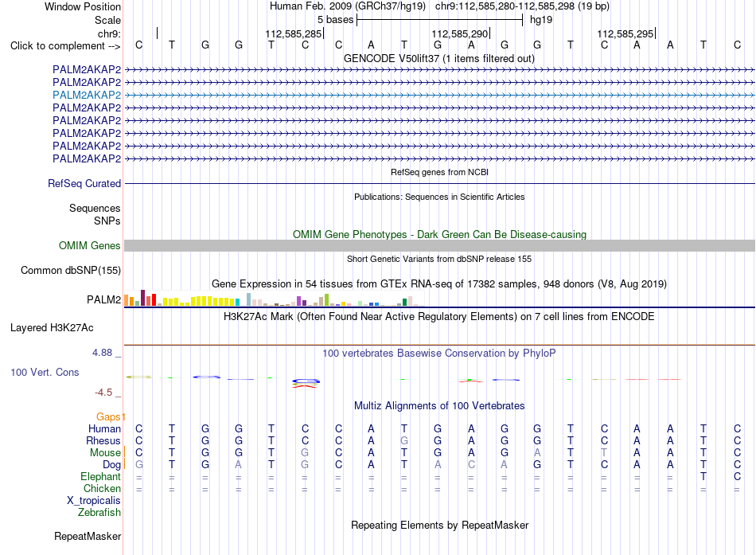Click the gray T in Mouse row
756x555 pixels.
[604, 453]
